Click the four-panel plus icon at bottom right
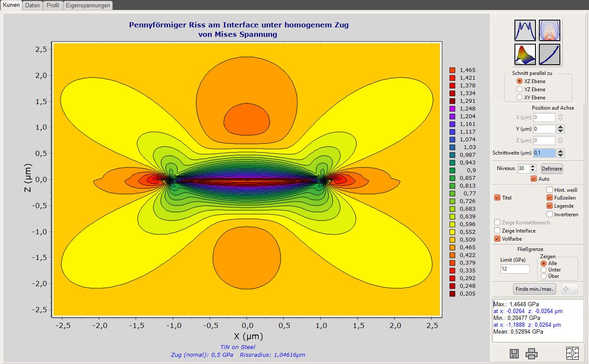 click(573, 353)
